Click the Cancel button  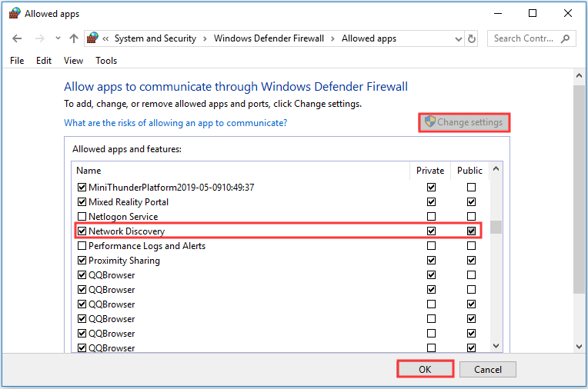pos(487,370)
